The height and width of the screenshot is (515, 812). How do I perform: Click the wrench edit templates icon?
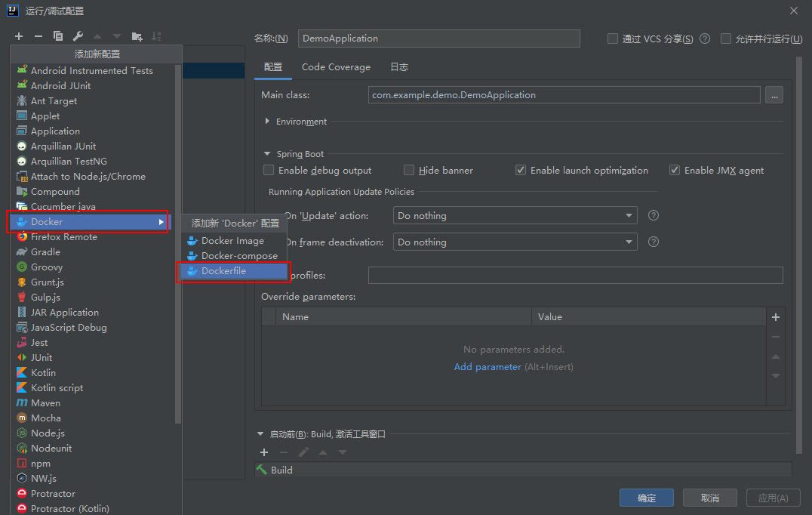(x=78, y=36)
